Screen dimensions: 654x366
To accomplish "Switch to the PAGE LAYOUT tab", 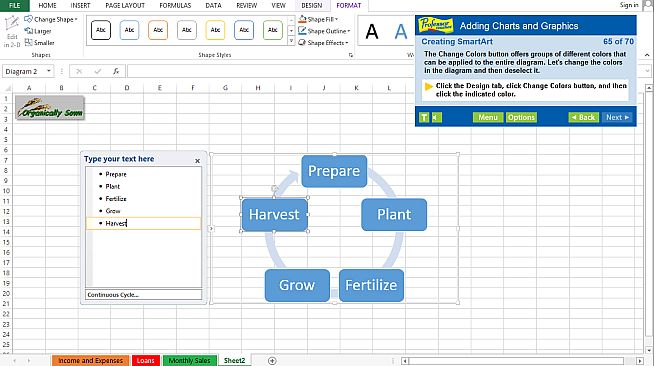I will click(x=125, y=5).
